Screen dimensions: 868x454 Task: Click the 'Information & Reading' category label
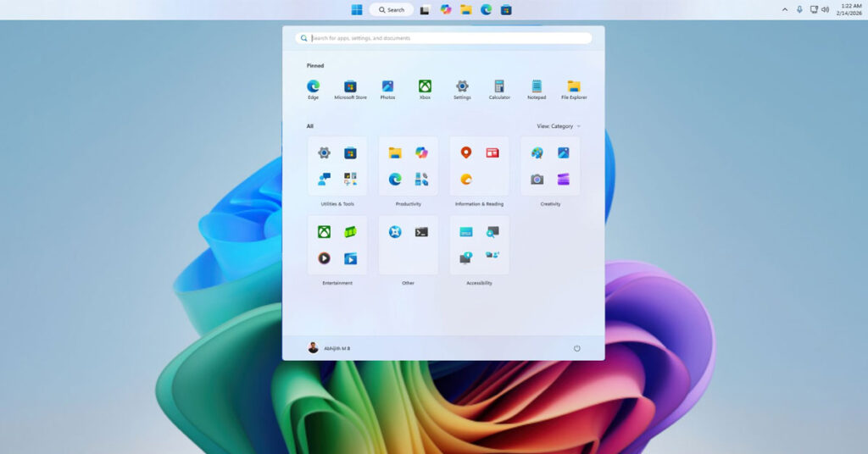click(x=480, y=204)
